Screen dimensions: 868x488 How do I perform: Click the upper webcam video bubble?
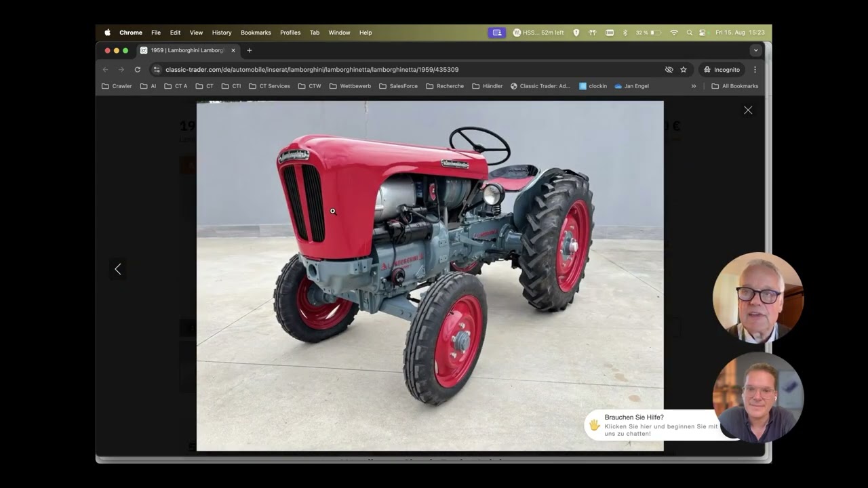[x=757, y=298]
